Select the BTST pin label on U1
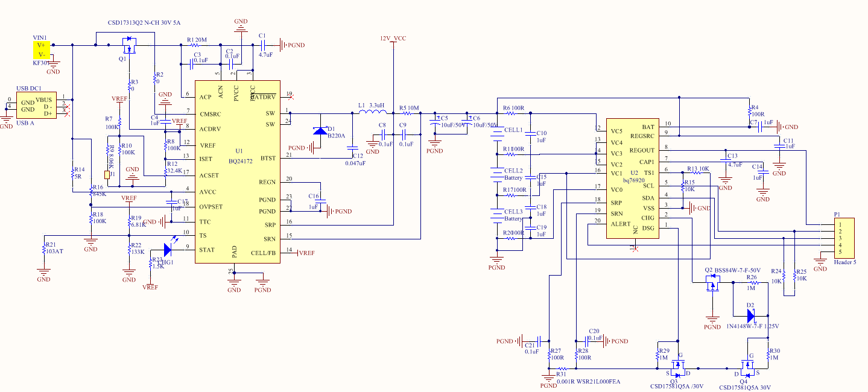The width and height of the screenshot is (868, 392). (x=268, y=159)
